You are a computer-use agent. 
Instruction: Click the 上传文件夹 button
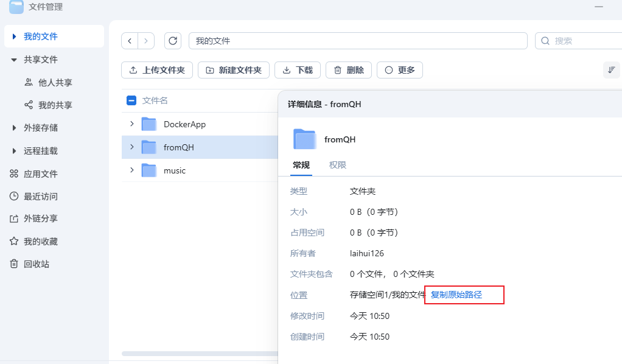pyautogui.click(x=157, y=70)
